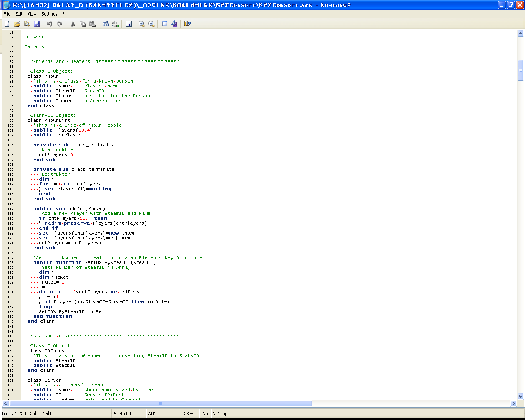Click the Notepad2 title bar icon
525x420 pixels.
tap(6, 5)
